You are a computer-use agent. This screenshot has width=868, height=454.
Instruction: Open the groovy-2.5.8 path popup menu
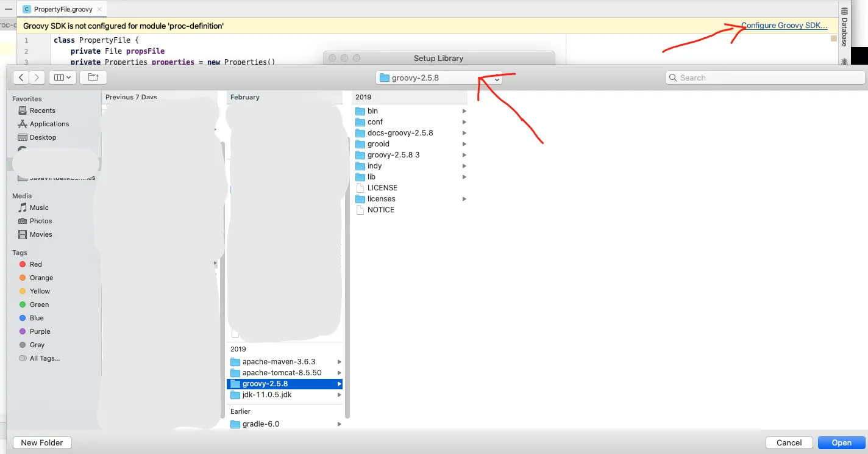pyautogui.click(x=439, y=78)
